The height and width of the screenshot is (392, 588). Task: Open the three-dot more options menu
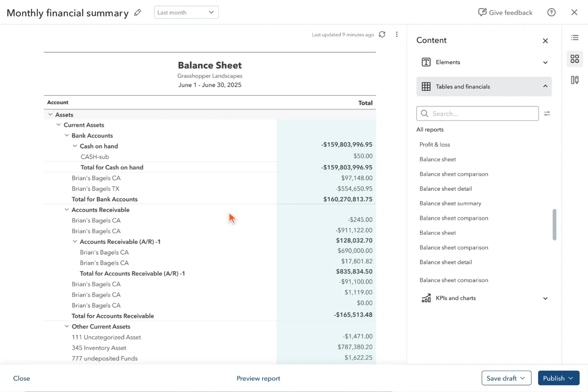point(396,34)
